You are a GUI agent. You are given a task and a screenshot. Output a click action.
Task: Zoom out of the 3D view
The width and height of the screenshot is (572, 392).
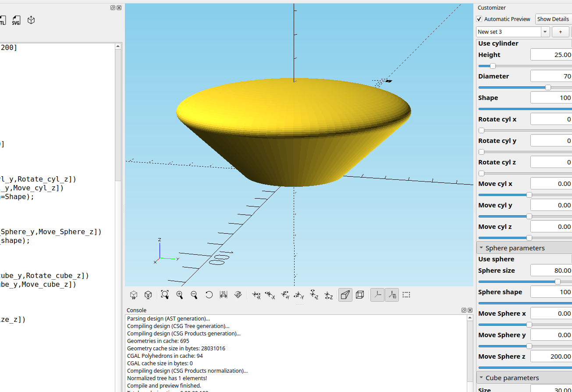click(194, 295)
